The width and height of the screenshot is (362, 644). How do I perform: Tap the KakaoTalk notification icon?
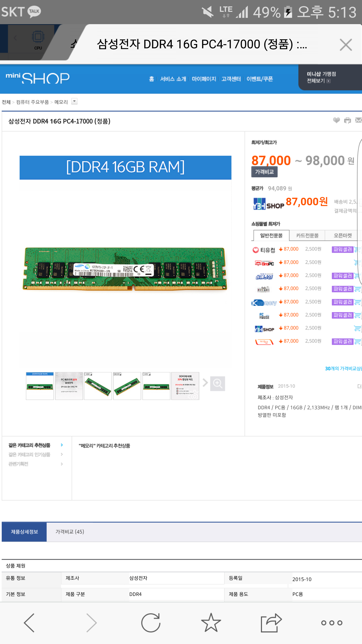tap(34, 12)
